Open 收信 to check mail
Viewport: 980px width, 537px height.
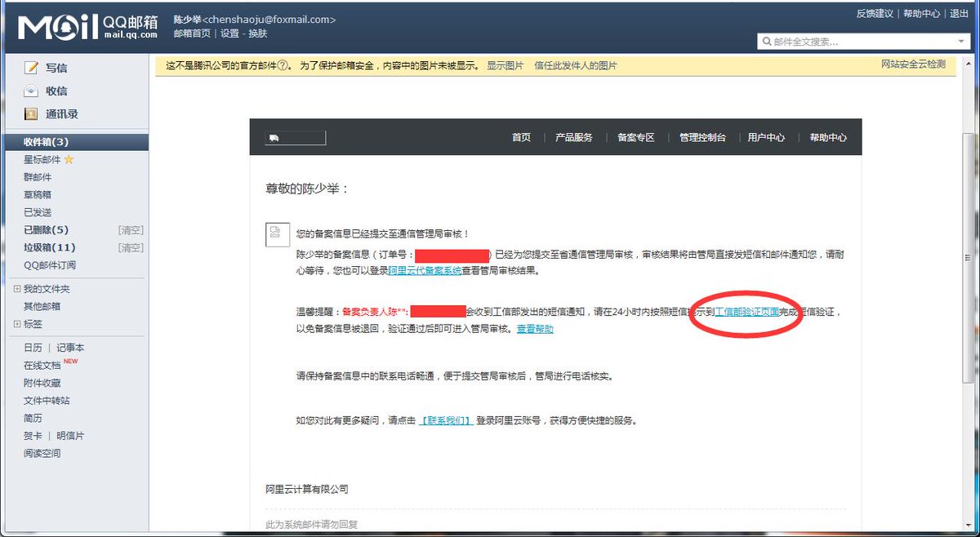point(56,91)
